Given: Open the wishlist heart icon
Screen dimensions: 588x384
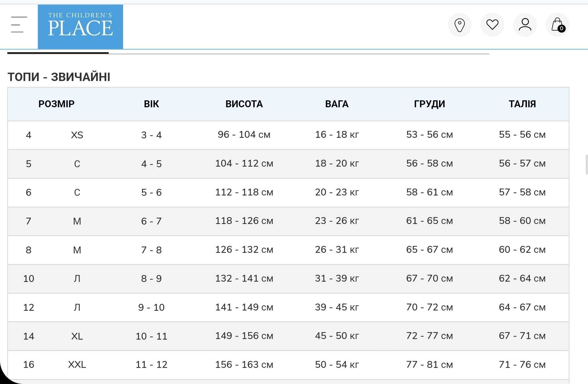Looking at the screenshot, I should pos(492,25).
